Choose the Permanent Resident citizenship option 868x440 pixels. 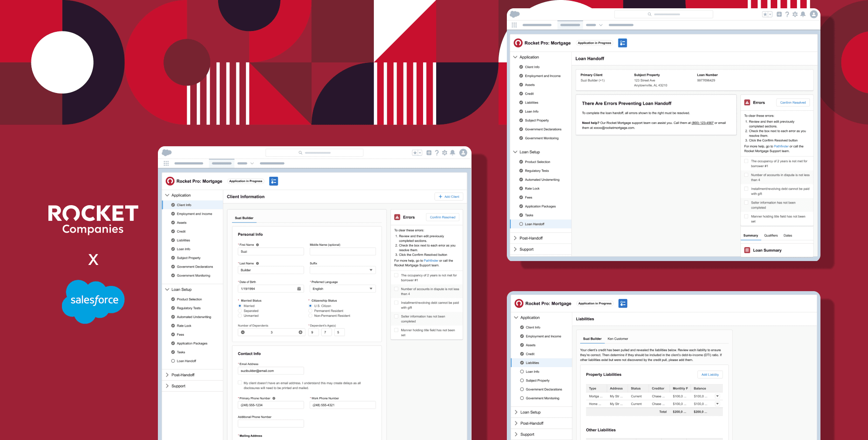pos(311,311)
